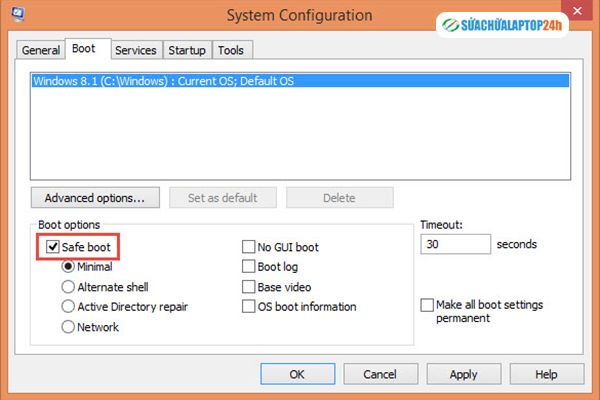Screen dimensions: 600x400
Task: Check Make all boot settings permanent
Action: coord(427,305)
